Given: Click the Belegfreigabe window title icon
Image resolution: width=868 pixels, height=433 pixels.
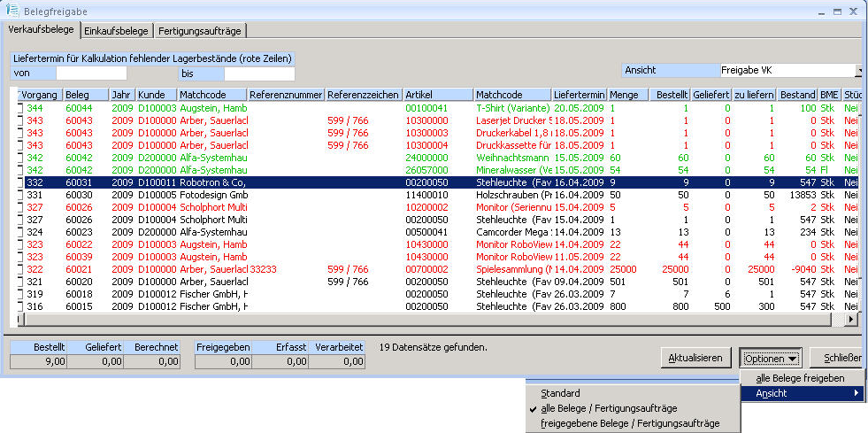Looking at the screenshot, I should pos(12,10).
